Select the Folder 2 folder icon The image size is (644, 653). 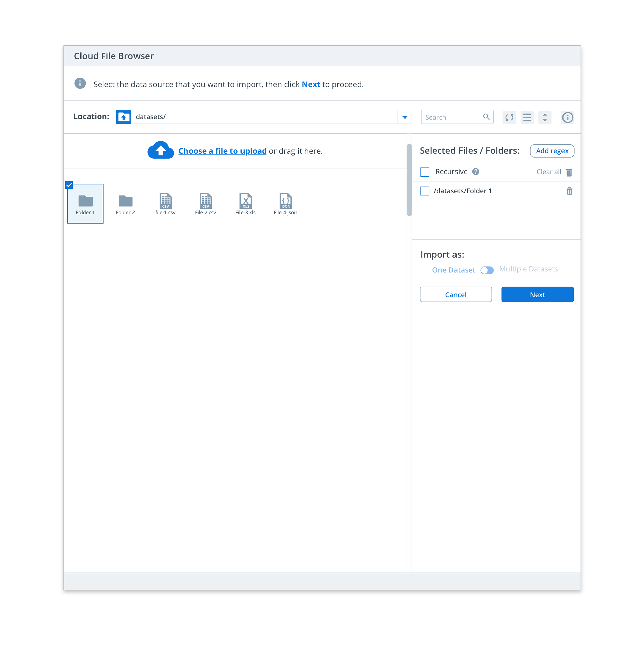coord(125,201)
